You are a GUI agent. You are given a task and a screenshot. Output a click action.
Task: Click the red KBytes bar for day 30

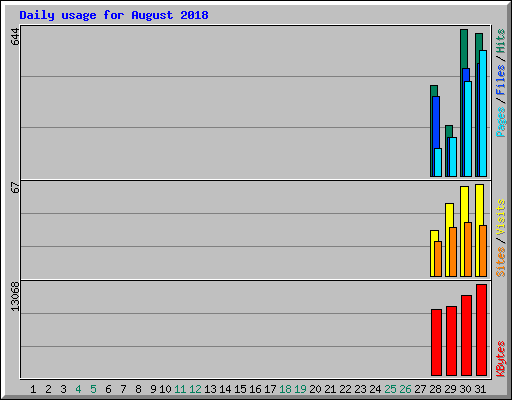[466, 335]
